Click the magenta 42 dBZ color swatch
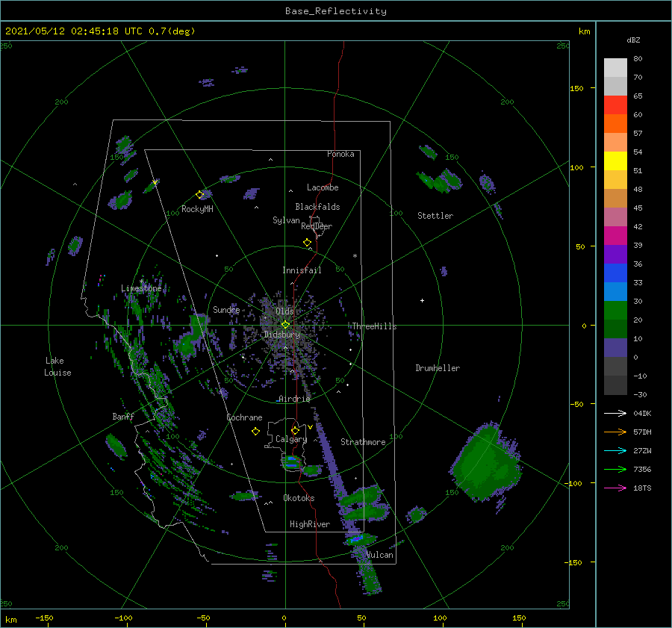Screen dimensions: 672x628 (x=615, y=235)
